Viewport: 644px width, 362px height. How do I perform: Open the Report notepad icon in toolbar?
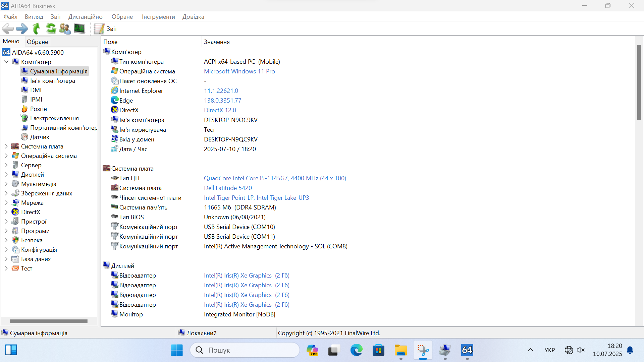tap(99, 29)
